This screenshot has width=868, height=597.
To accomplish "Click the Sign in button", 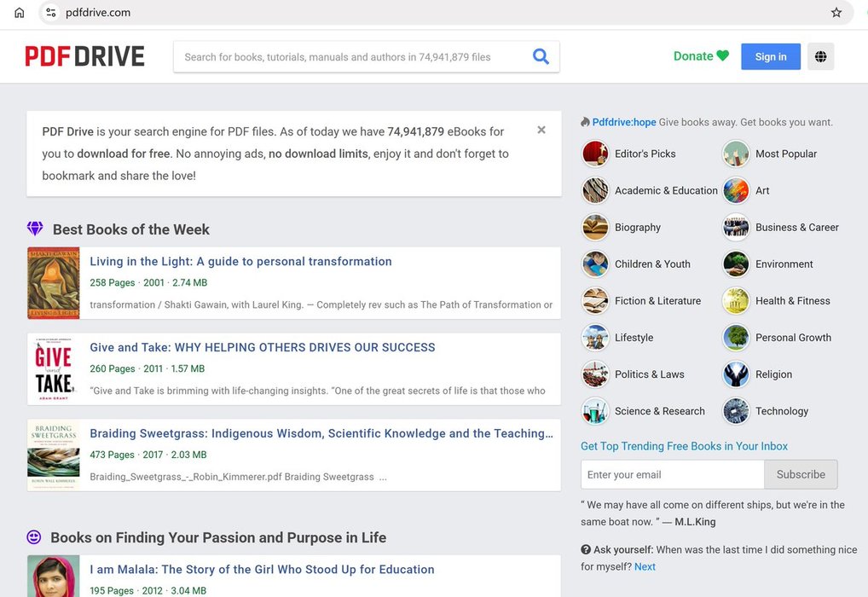I will point(770,56).
